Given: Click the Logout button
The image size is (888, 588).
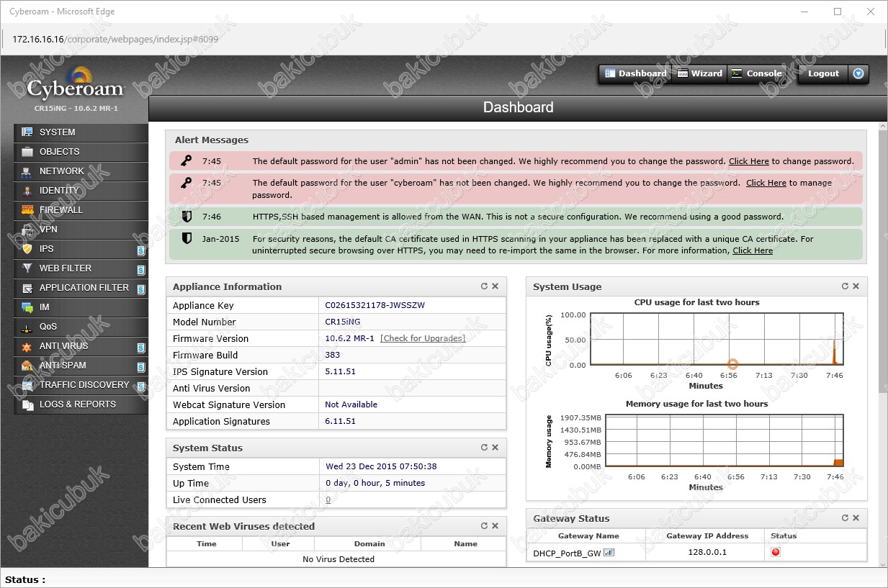Looking at the screenshot, I should [x=823, y=73].
